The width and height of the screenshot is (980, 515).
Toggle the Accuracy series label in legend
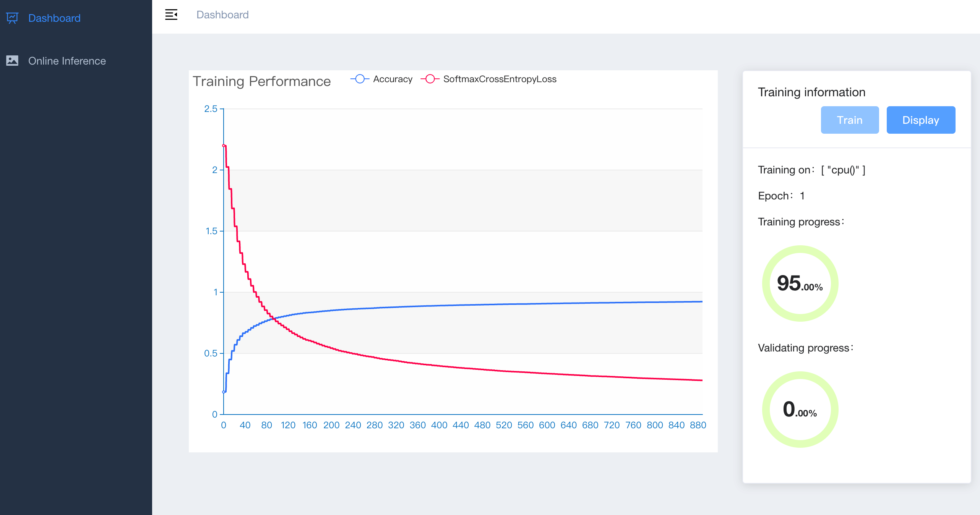coord(393,79)
